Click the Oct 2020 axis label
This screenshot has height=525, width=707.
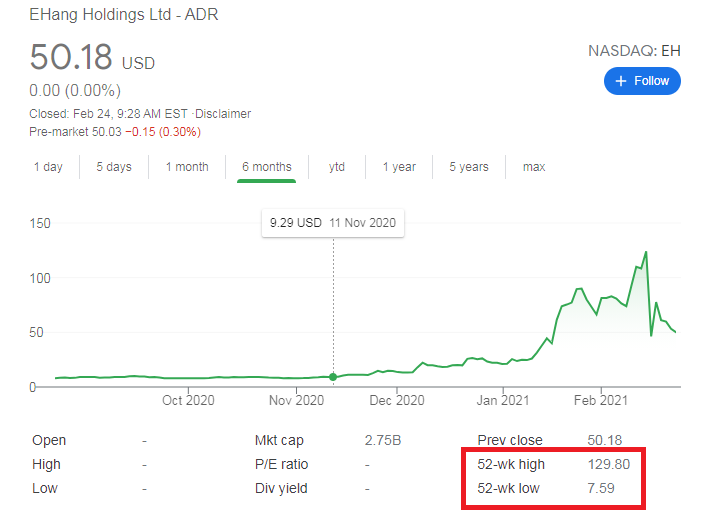pos(188,400)
